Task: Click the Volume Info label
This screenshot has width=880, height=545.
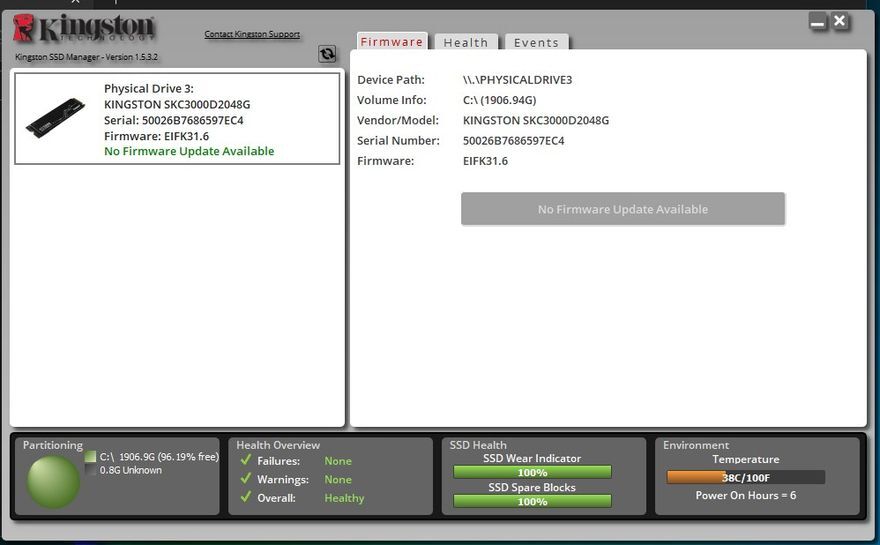Action: tap(392, 100)
